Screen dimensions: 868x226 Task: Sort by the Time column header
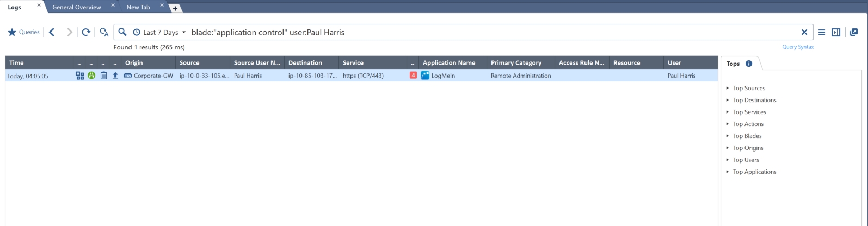(17, 63)
